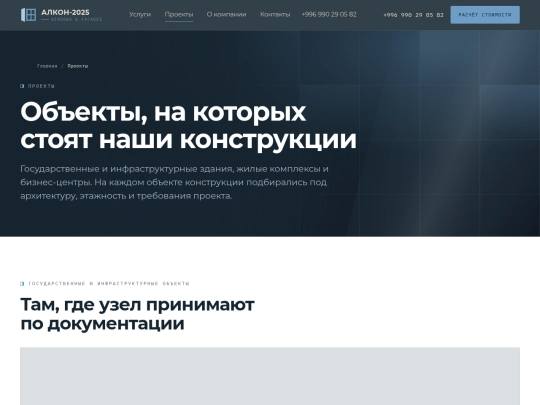Go to О компании page

coord(226,14)
